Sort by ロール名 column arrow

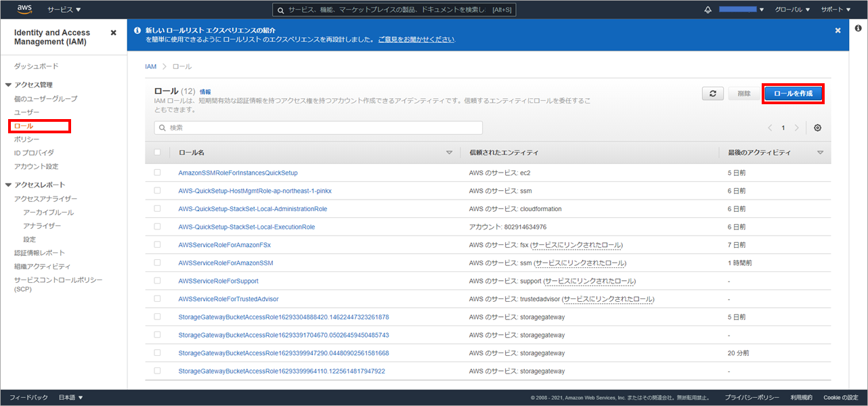pos(449,153)
